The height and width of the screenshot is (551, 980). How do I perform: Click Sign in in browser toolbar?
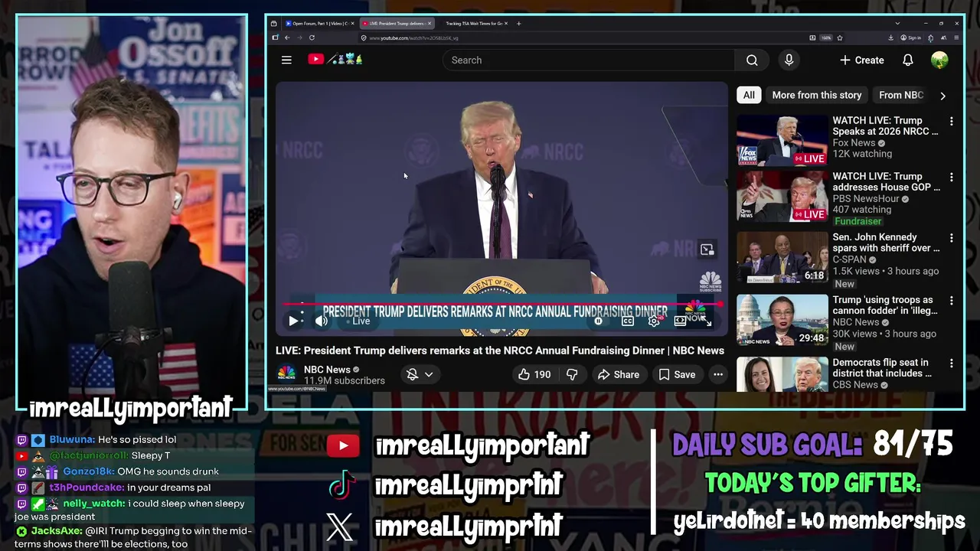pos(911,38)
